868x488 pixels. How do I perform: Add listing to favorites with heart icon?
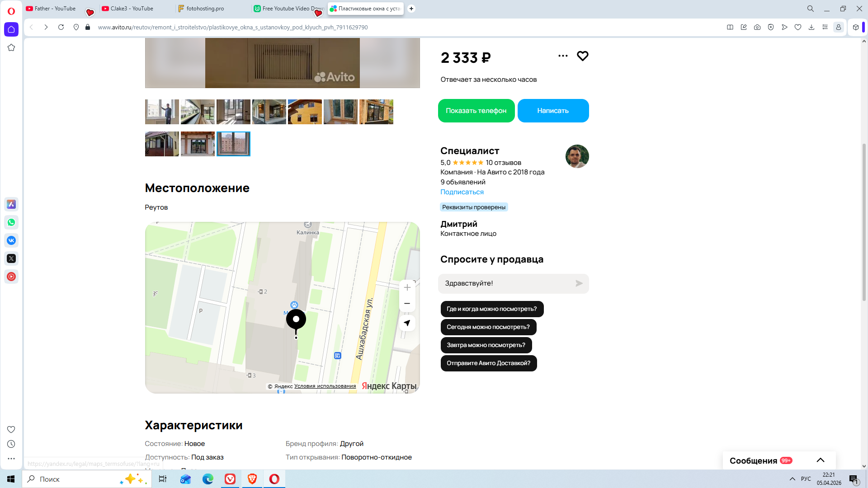tap(582, 56)
